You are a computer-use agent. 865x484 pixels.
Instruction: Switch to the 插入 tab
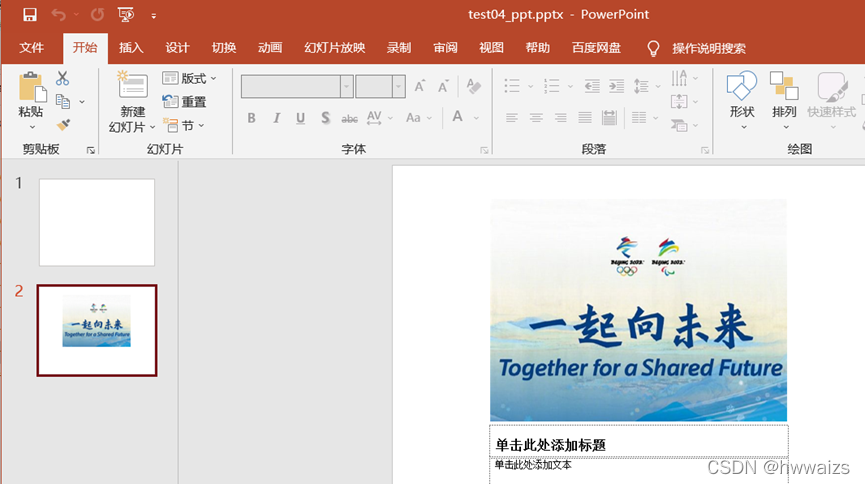131,48
